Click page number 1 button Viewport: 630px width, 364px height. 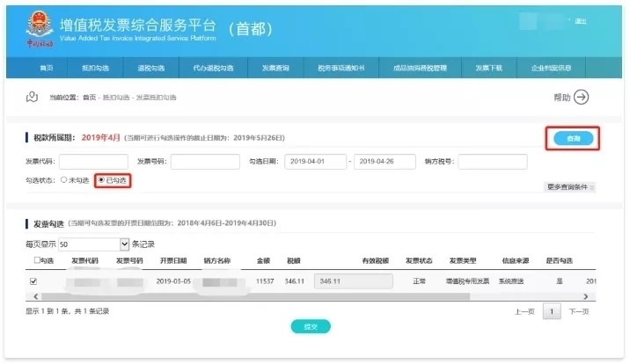pos(552,311)
